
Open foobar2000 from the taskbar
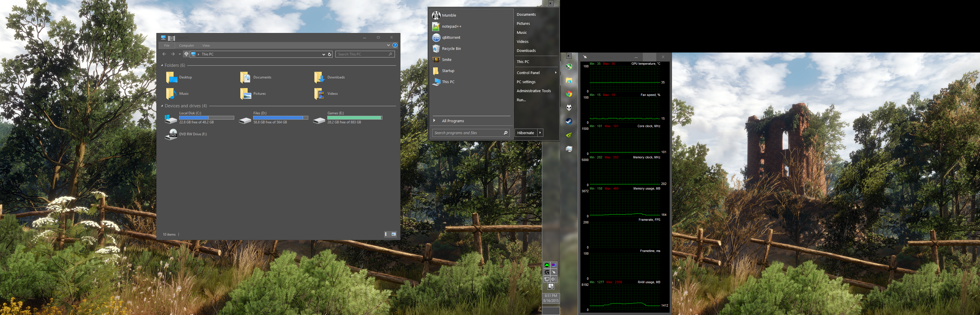[x=569, y=108]
